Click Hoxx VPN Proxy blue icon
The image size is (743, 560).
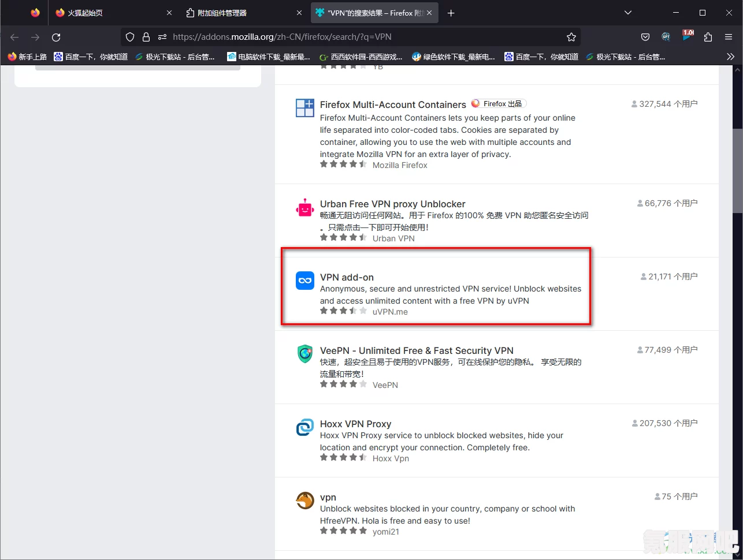pyautogui.click(x=305, y=427)
